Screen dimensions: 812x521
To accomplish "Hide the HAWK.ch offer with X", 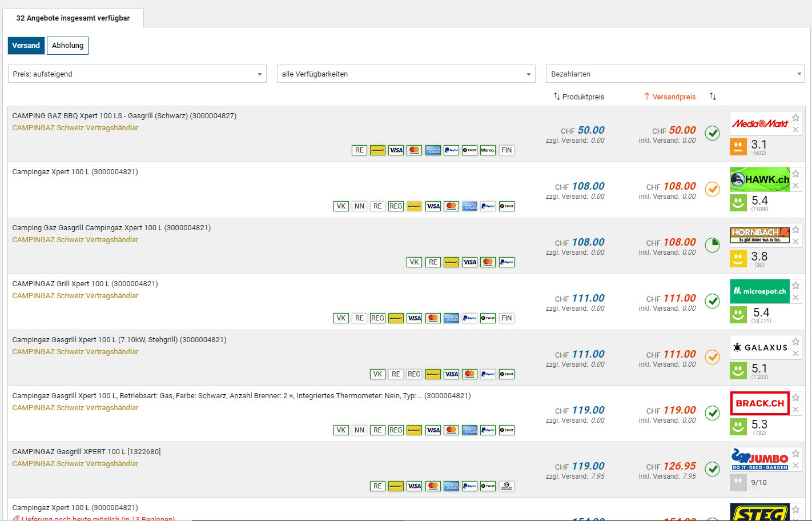I will coord(795,186).
